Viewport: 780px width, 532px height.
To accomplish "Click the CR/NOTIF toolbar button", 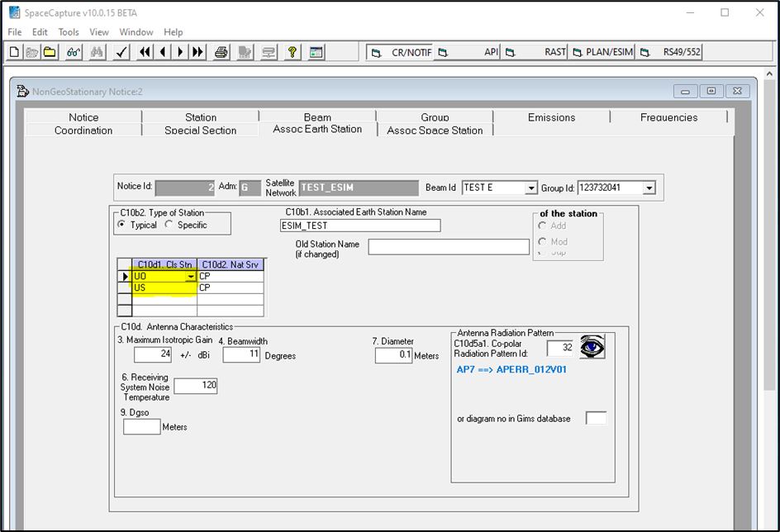I will point(402,52).
